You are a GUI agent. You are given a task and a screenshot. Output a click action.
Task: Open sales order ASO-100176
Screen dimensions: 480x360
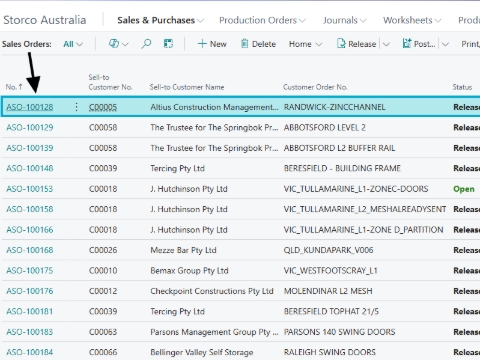30,291
